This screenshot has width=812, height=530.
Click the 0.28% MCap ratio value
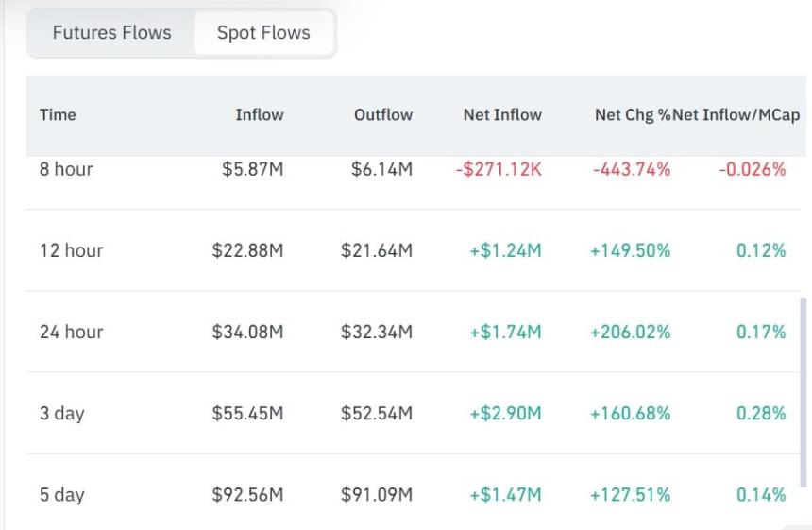click(761, 414)
